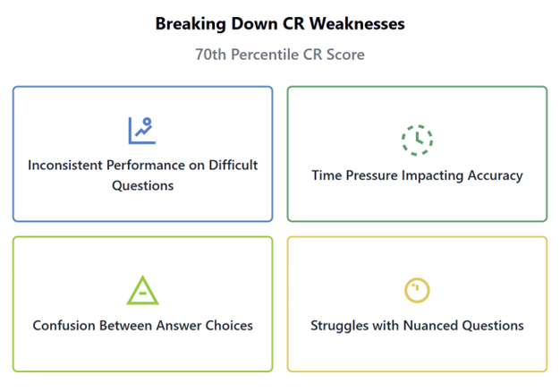Click the word "Percentile" in the subtitle
Image resolution: width=560 pixels, height=392 pixels.
coord(272,55)
